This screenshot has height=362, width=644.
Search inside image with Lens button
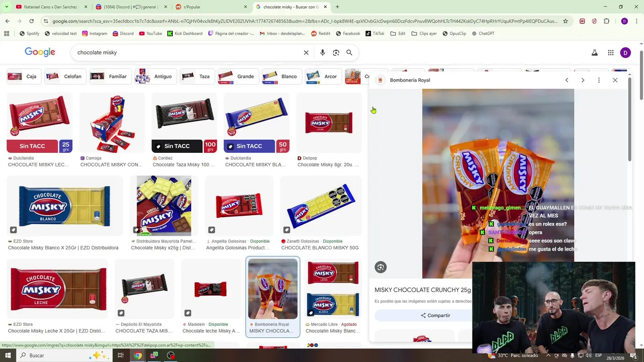381,267
